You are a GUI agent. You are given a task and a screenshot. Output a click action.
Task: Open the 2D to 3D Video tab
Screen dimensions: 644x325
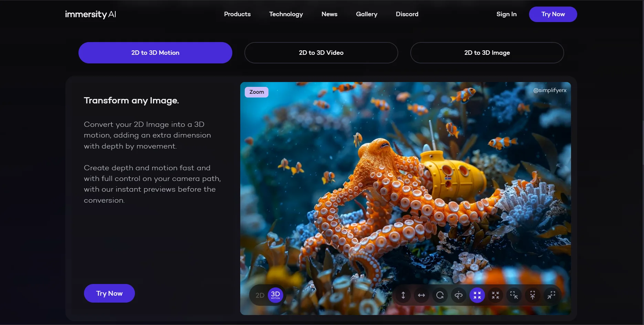point(321,53)
